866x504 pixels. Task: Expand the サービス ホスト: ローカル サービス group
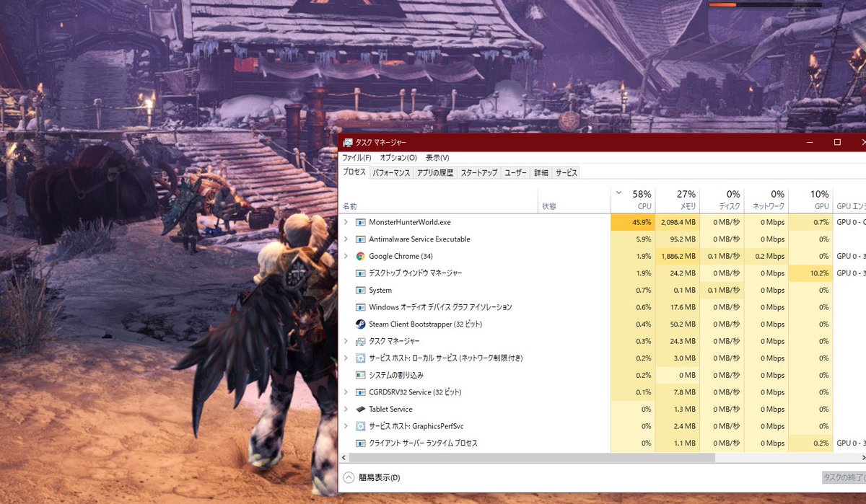(346, 358)
